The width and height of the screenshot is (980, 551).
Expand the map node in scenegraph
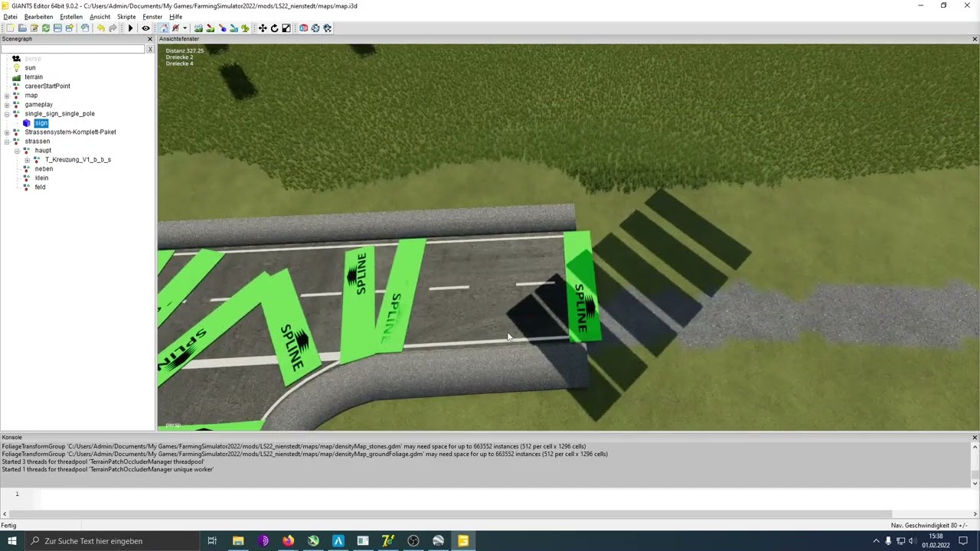[7, 96]
